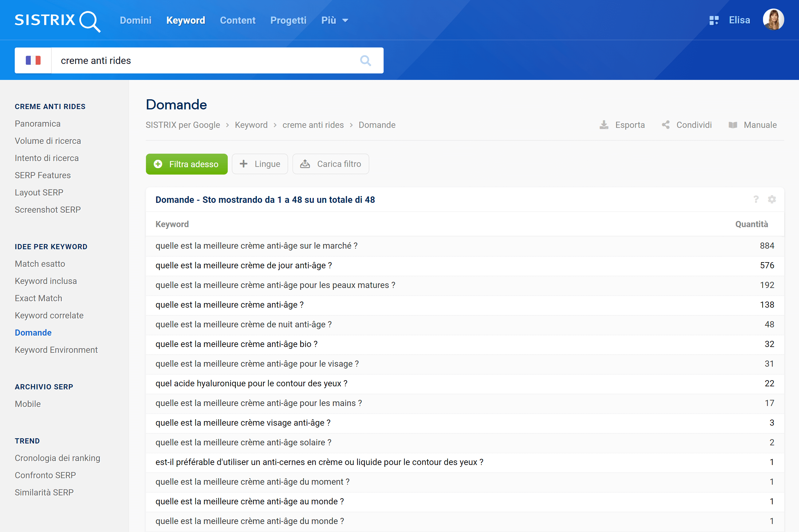The height and width of the screenshot is (532, 799).
Task: Select Match esatto keyword idea
Action: (x=40, y=263)
